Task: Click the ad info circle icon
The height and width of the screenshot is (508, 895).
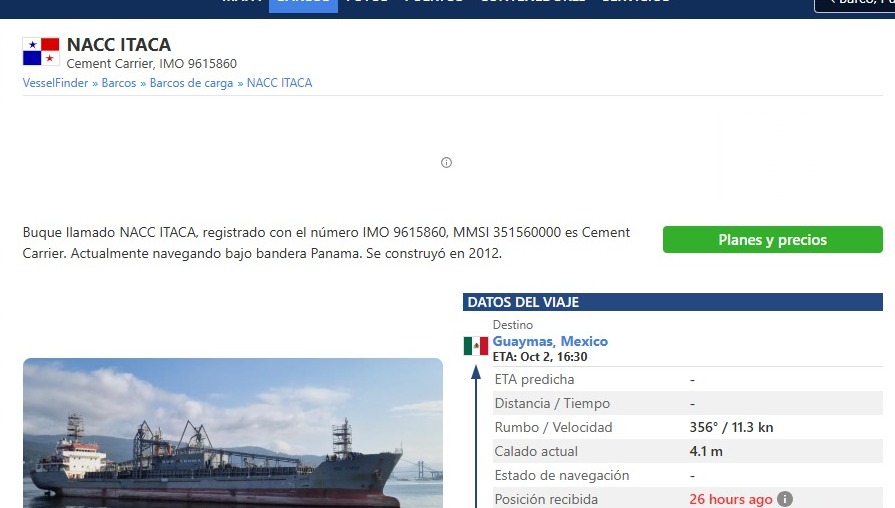Action: (446, 163)
